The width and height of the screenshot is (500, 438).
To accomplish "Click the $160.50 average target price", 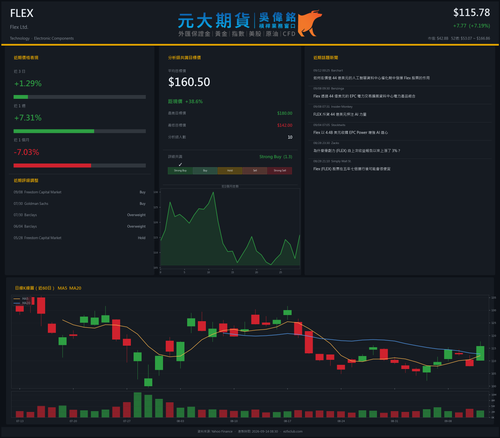I will point(189,82).
